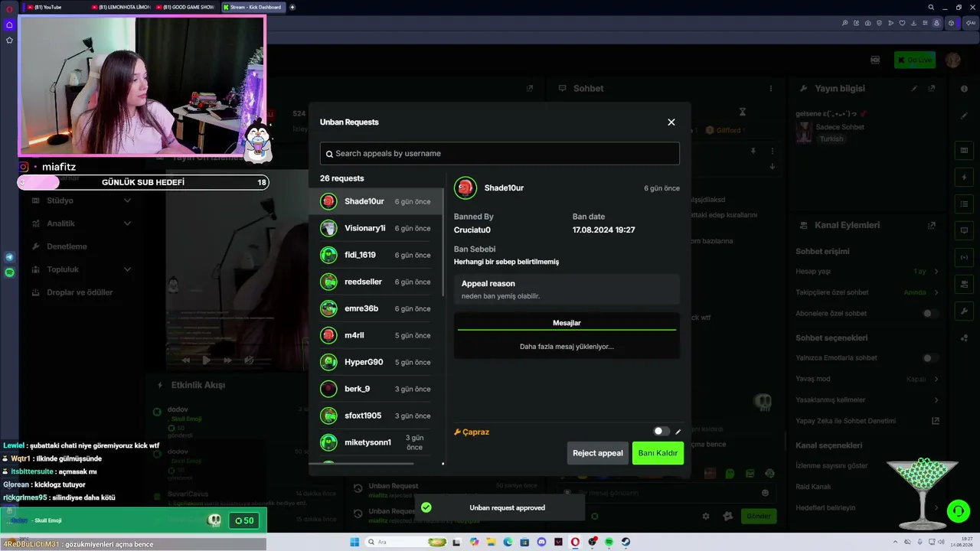Toggle the Çapraz switch

tap(661, 432)
